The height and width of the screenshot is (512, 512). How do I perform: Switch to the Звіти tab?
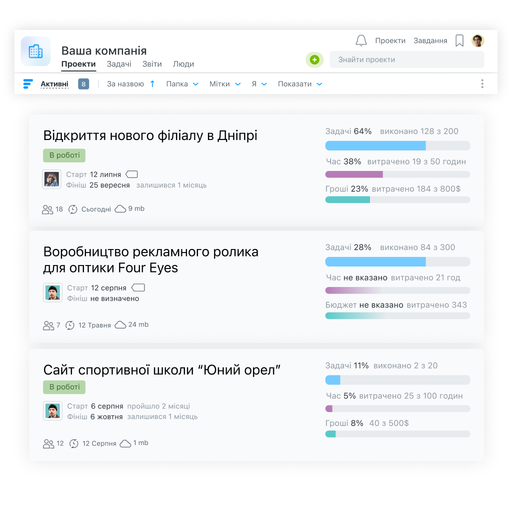click(x=152, y=64)
